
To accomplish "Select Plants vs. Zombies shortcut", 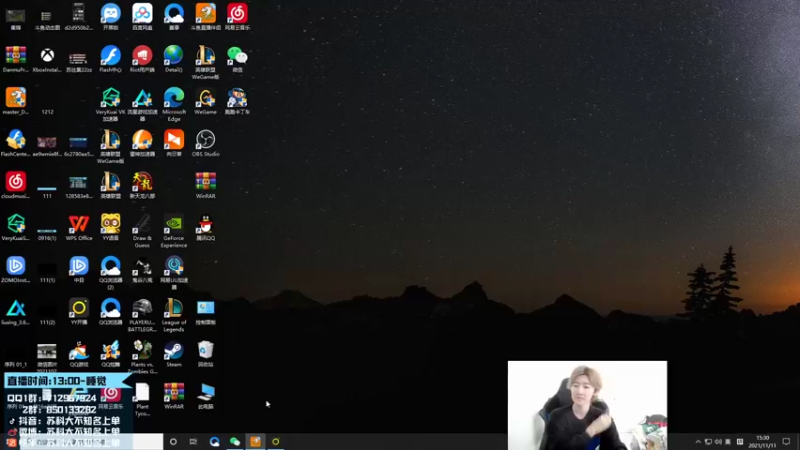I will coord(142,357).
